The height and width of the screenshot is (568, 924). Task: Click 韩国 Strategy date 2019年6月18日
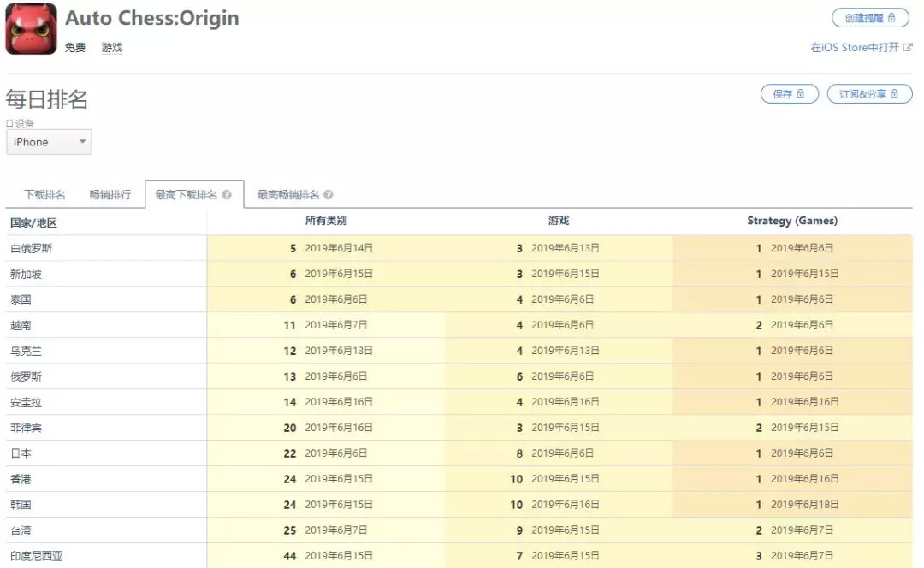point(805,505)
